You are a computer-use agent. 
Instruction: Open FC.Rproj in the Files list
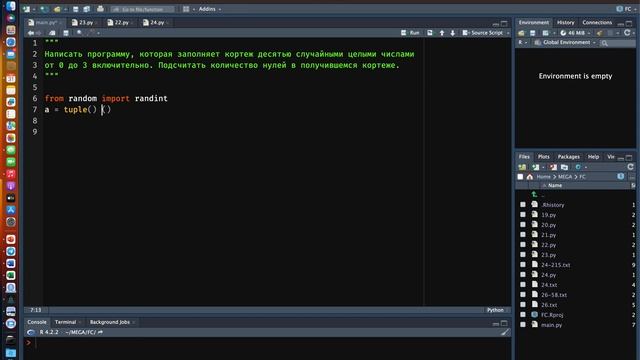coord(552,315)
